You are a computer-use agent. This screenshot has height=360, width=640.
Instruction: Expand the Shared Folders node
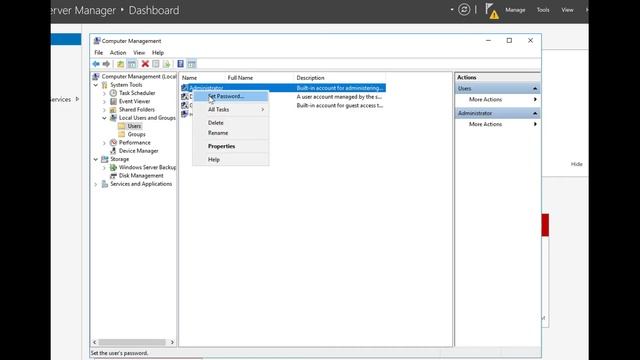[104, 109]
